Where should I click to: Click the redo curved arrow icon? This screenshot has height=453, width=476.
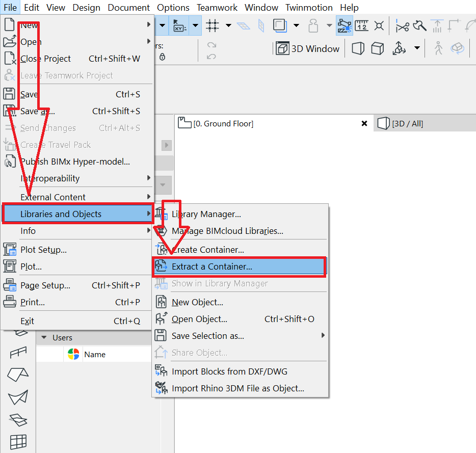click(x=211, y=45)
